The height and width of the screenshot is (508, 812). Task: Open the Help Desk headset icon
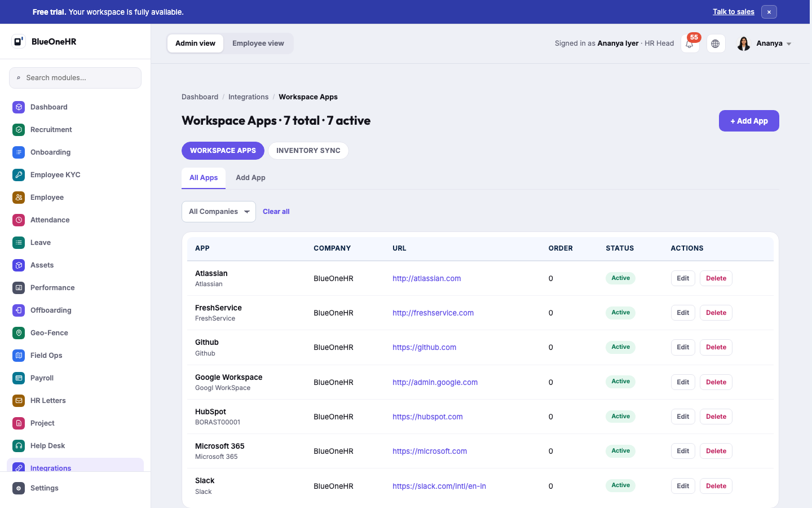point(19,445)
